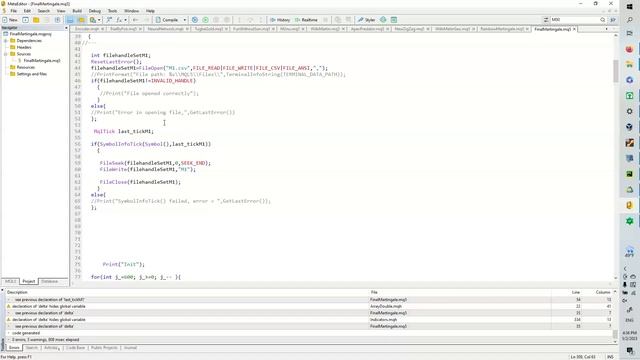Switch to the MQL5 navigator tab

[11, 281]
